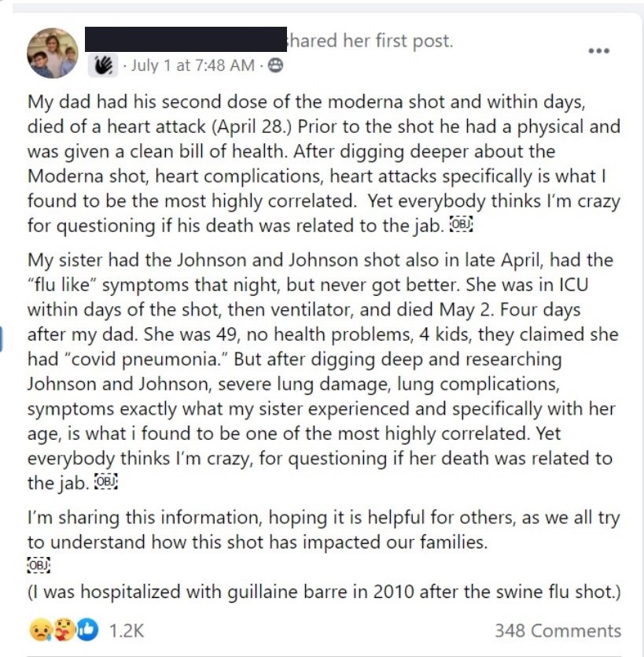Click the OBJ placeholder after first paragraph
Viewport: 644px width, 657px height.
click(461, 225)
